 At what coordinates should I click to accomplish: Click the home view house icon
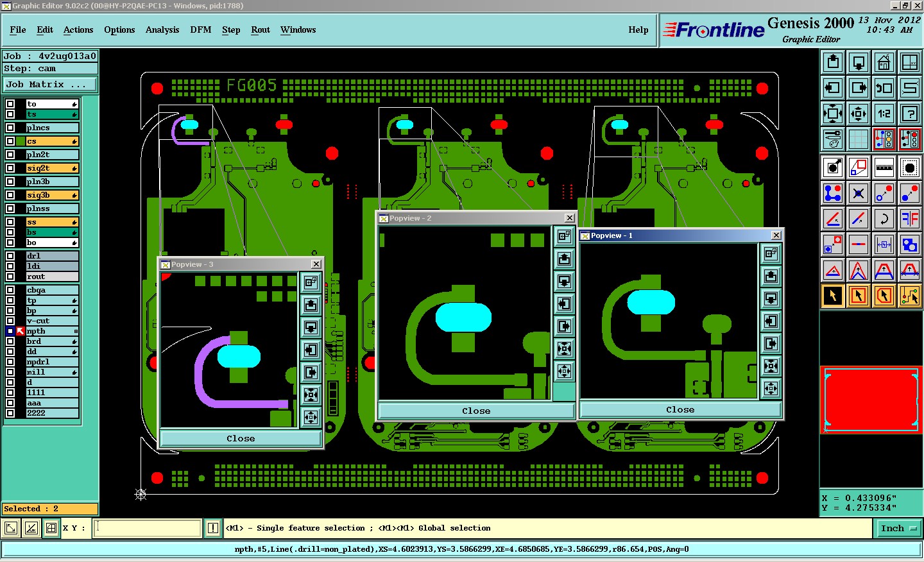click(884, 62)
